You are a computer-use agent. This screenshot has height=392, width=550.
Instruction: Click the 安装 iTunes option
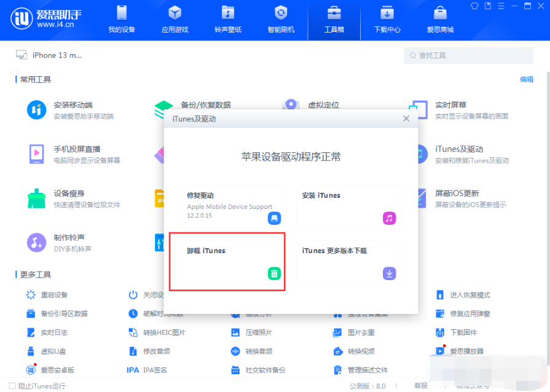click(348, 207)
